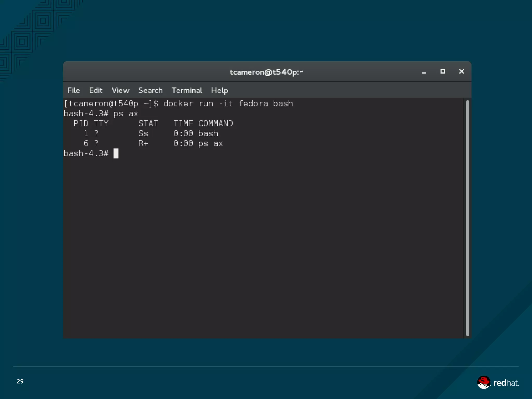Minimize the terminal window
Screen dimensions: 532x399
tap(424, 72)
